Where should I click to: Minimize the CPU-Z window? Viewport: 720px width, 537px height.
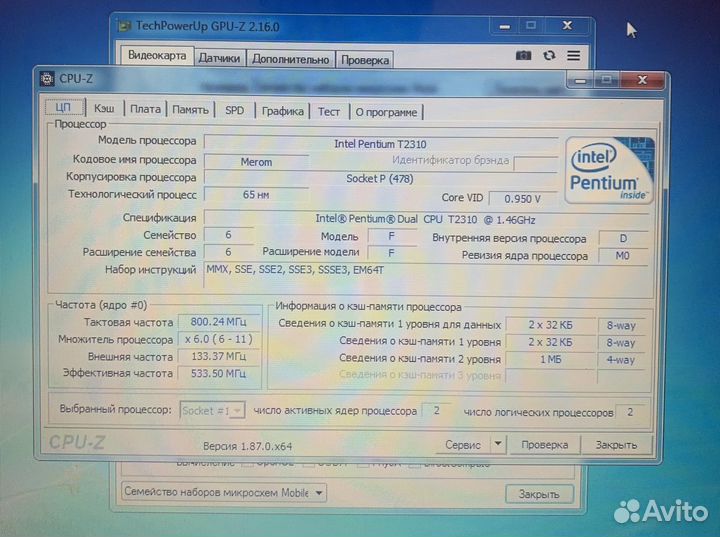[580, 81]
